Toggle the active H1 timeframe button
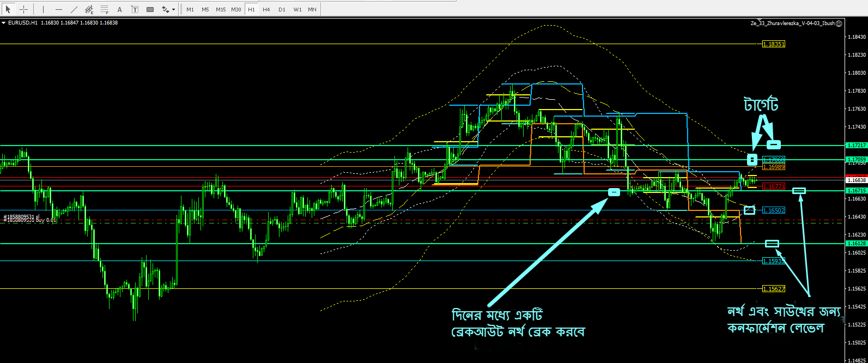The image size is (868, 363). [x=251, y=9]
